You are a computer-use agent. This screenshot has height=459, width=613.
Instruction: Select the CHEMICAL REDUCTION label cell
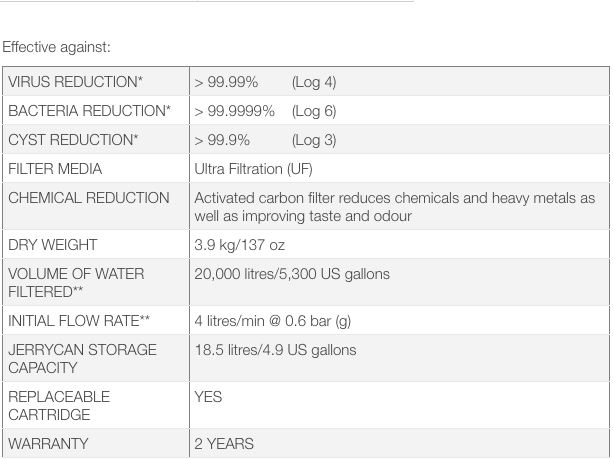pos(89,198)
